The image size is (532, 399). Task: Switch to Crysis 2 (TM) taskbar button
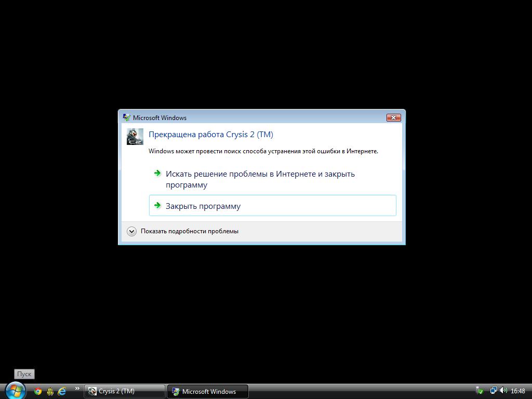[125, 391]
